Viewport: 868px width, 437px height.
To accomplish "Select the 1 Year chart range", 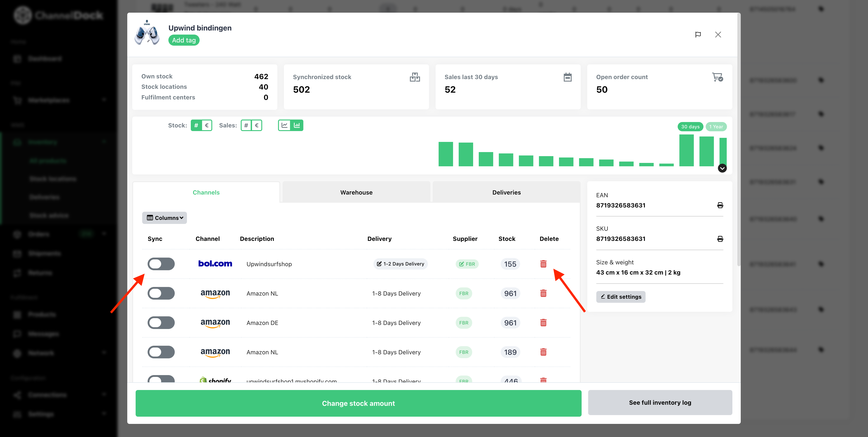I will point(716,127).
